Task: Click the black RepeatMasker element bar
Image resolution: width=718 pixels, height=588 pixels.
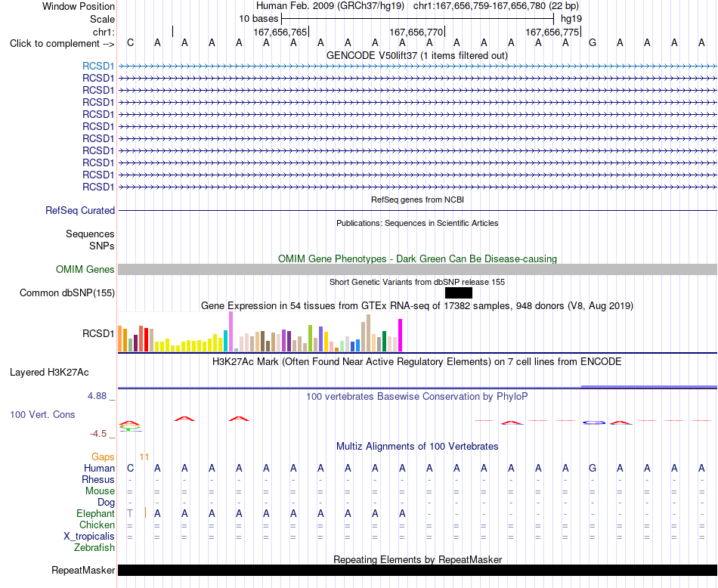Action: tap(417, 570)
